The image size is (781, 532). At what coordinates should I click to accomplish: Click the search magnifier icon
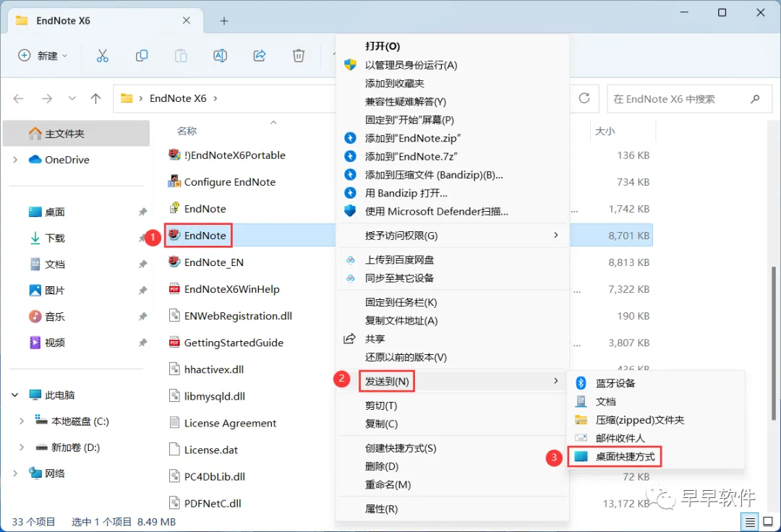755,99
